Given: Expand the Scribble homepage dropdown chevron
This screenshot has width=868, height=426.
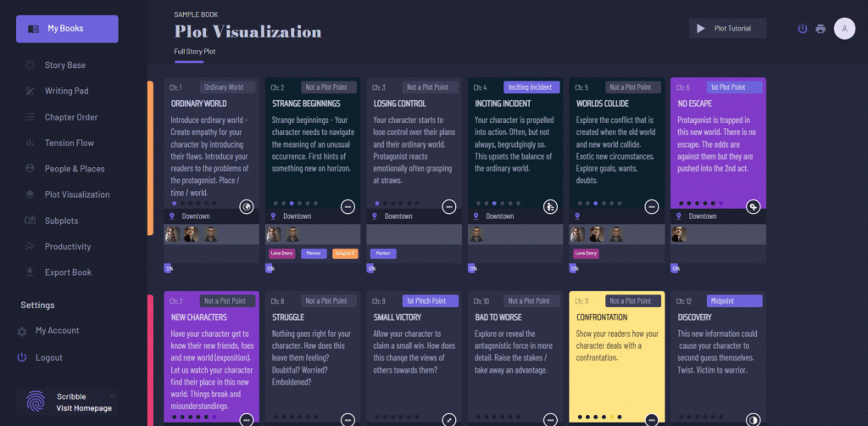Looking at the screenshot, I should click(x=113, y=396).
